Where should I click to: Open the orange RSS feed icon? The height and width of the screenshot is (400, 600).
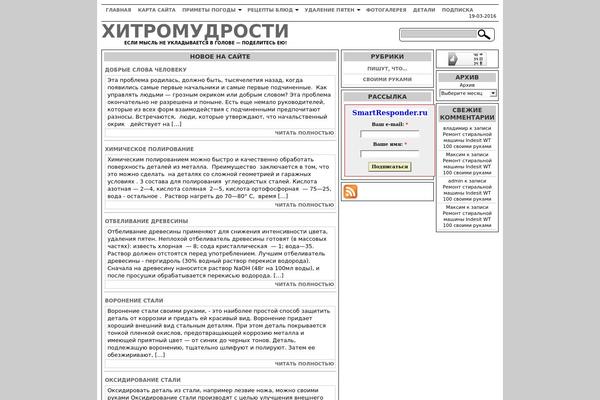[350, 191]
